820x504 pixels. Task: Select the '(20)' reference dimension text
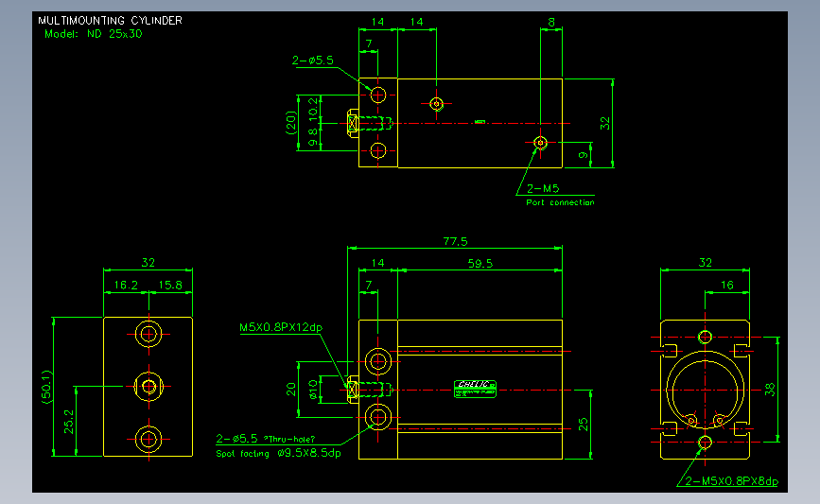[x=291, y=122]
